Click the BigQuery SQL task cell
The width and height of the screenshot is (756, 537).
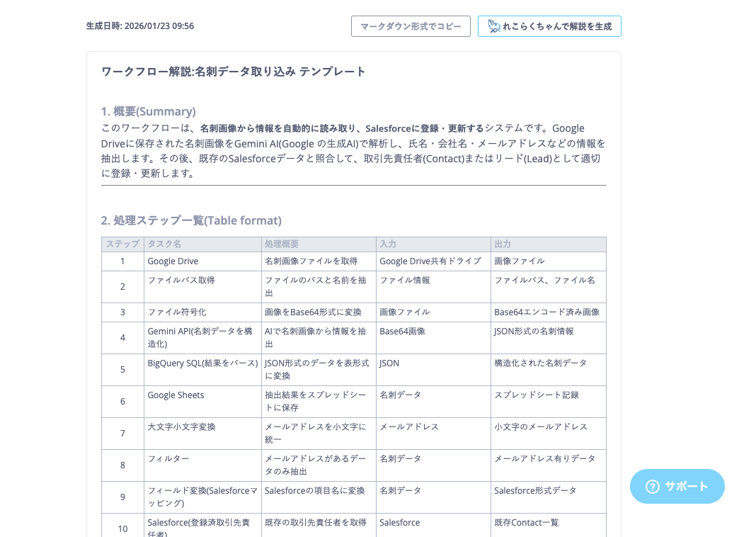(x=202, y=363)
